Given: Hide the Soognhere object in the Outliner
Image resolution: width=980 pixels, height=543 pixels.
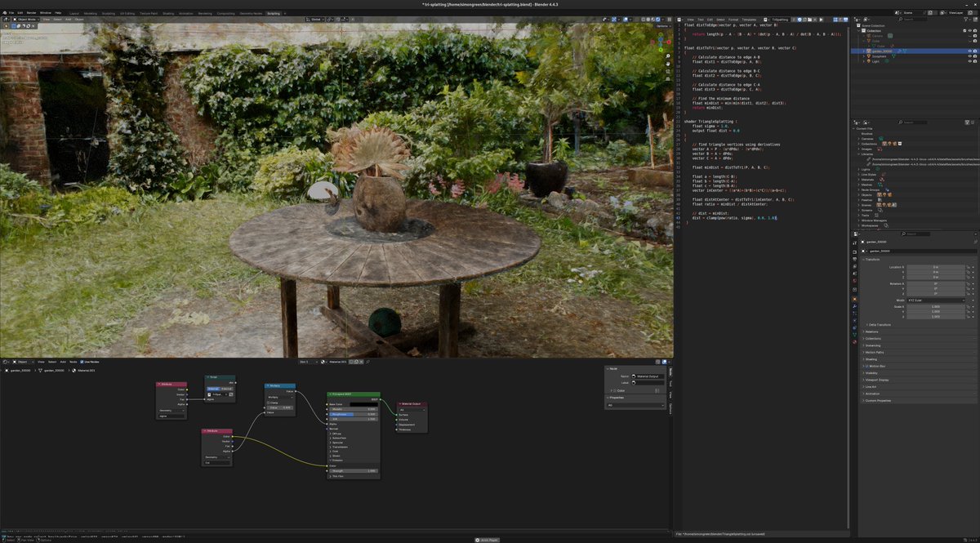Looking at the screenshot, I should click(969, 56).
